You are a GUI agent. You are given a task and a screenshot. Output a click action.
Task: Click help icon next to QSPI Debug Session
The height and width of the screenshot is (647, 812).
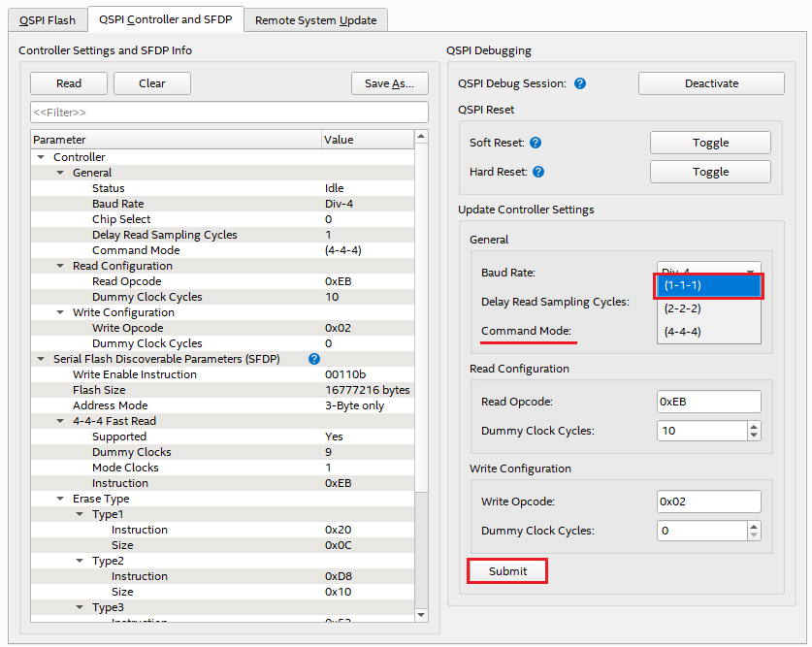[580, 83]
